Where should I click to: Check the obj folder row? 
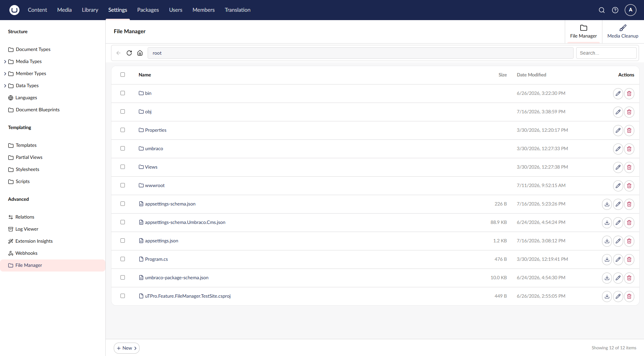pyautogui.click(x=122, y=112)
